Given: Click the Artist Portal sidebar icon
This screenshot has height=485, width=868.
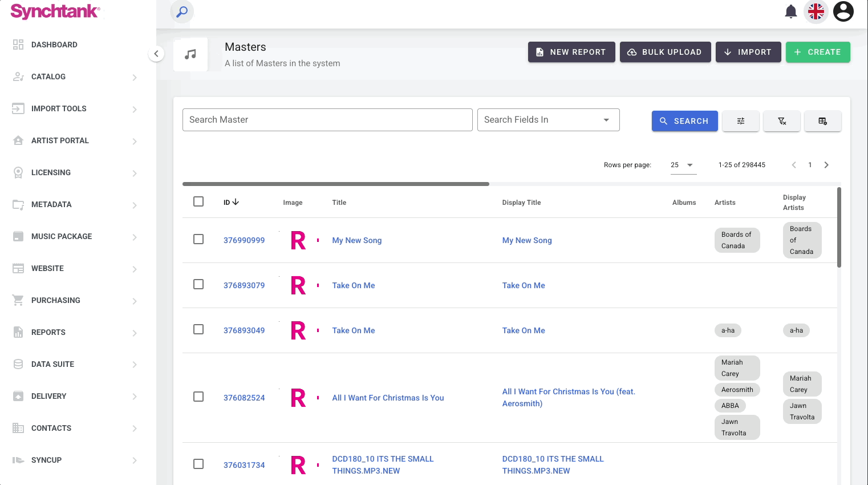Looking at the screenshot, I should coord(18,140).
